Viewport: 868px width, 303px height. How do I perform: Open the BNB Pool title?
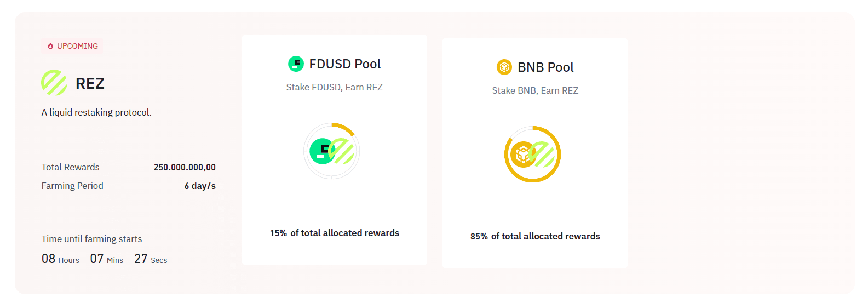pos(545,67)
